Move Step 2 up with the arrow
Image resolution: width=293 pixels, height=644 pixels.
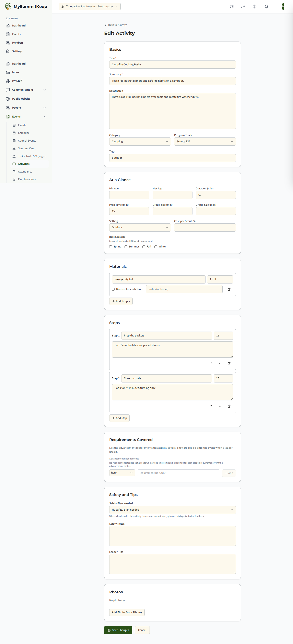point(211,406)
